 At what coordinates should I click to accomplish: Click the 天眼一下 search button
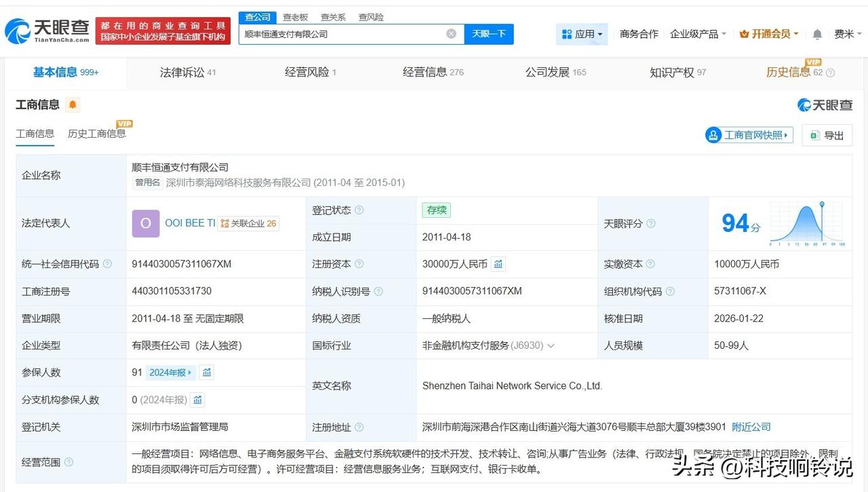489,34
